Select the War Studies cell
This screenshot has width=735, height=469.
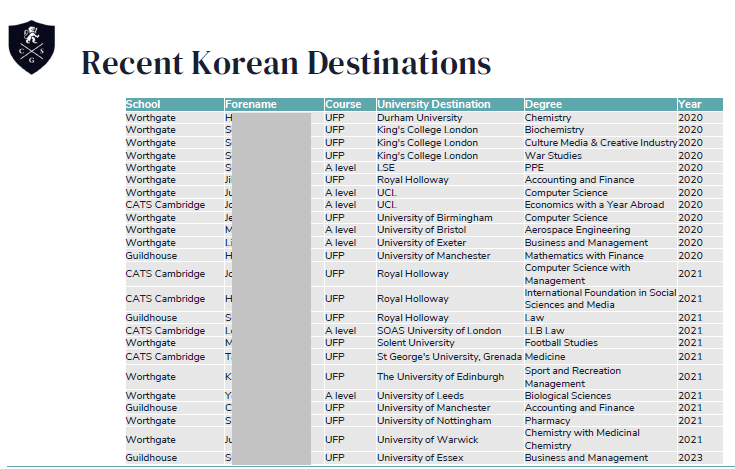600,156
